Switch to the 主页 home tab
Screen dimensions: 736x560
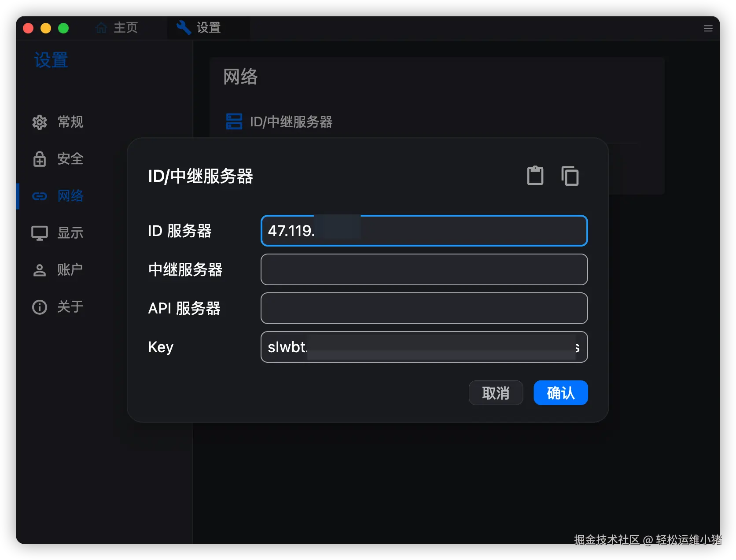pyautogui.click(x=117, y=28)
